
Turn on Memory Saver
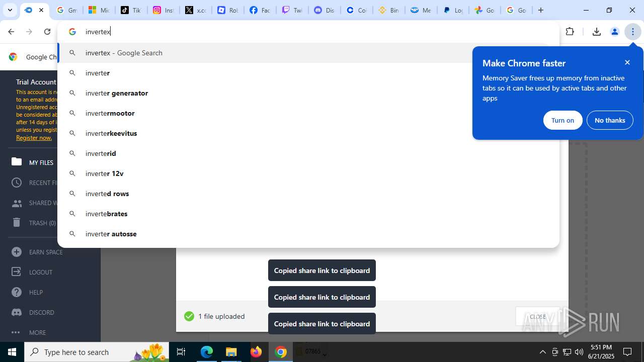tap(562, 120)
